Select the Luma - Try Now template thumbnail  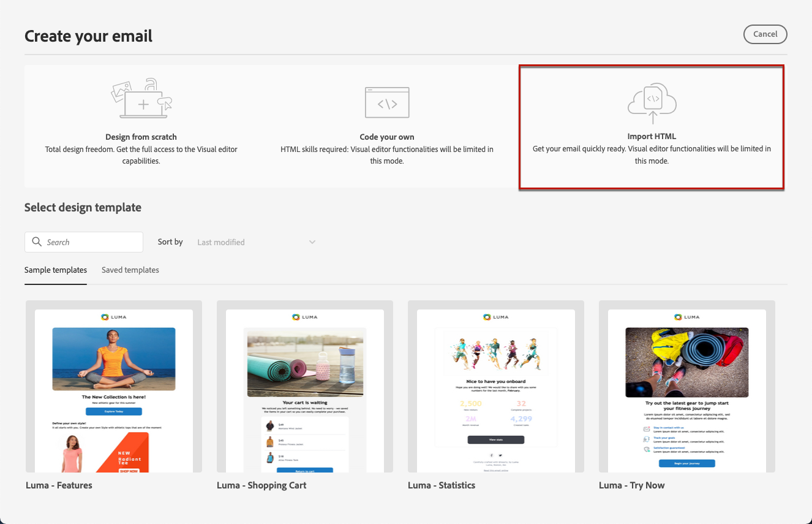pos(687,386)
